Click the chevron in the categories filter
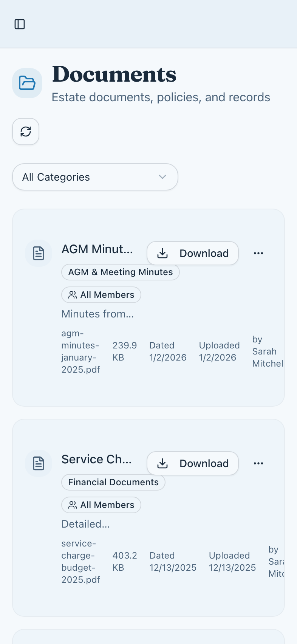 [x=162, y=177]
